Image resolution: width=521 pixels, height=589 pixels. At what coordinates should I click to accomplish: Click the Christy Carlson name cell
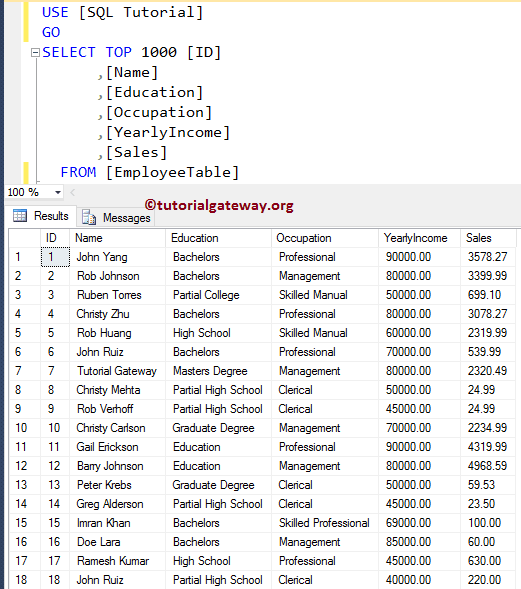click(x=117, y=428)
